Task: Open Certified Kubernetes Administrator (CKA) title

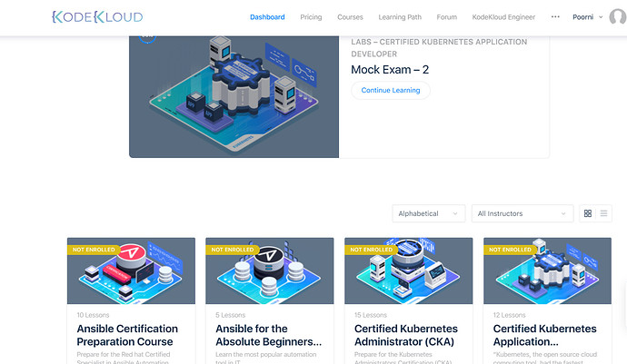Action: click(x=406, y=335)
